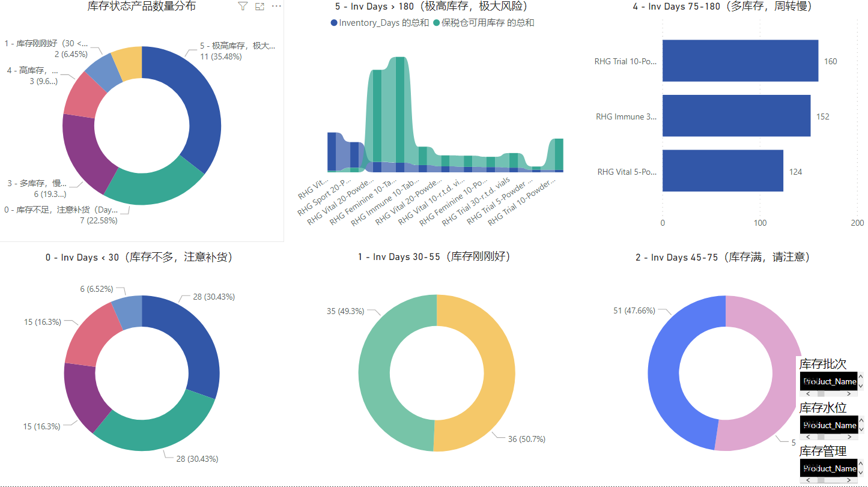This screenshot has width=868, height=487.
Task: Select the yellow 36 (50.7%) donut slice
Action: [x=493, y=372]
